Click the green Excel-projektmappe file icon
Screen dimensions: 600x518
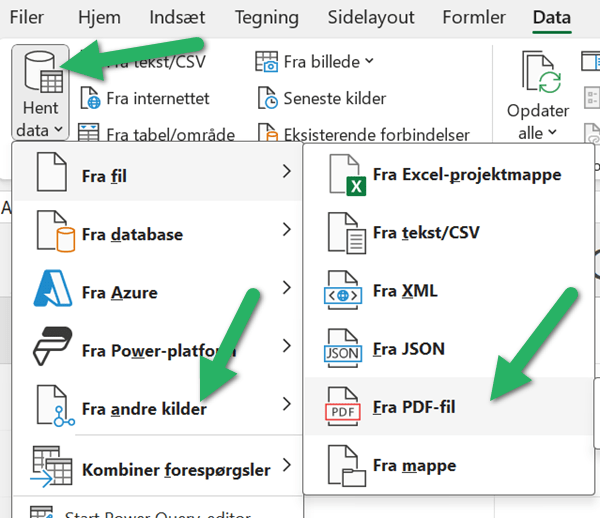pos(344,176)
